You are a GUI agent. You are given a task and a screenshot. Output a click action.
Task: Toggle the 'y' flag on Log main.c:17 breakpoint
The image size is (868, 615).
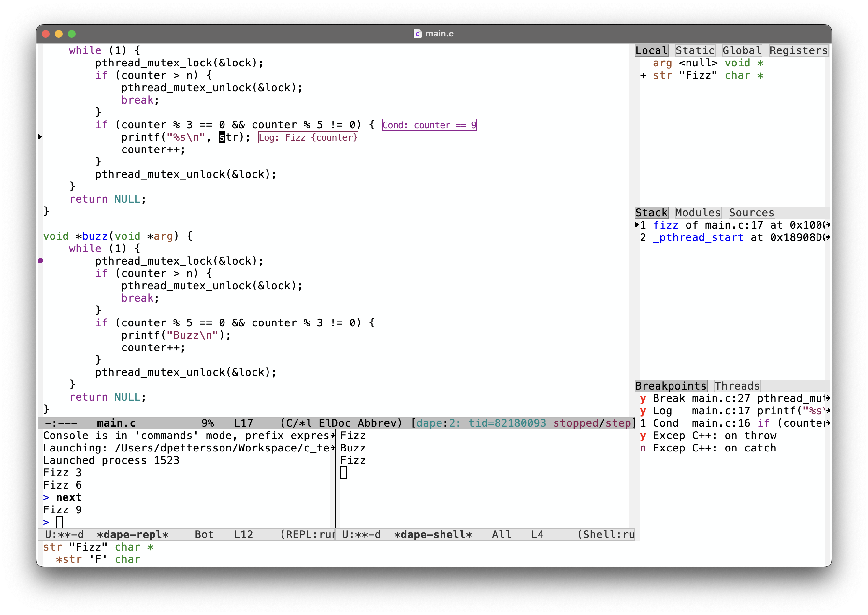(643, 411)
